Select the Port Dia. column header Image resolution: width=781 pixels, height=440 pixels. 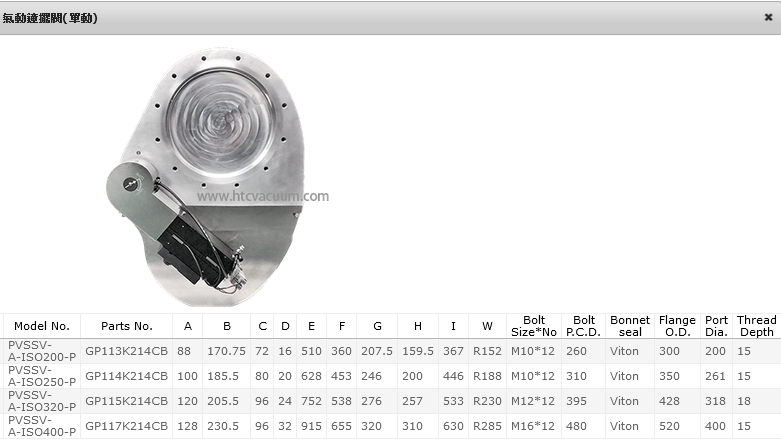pos(716,326)
